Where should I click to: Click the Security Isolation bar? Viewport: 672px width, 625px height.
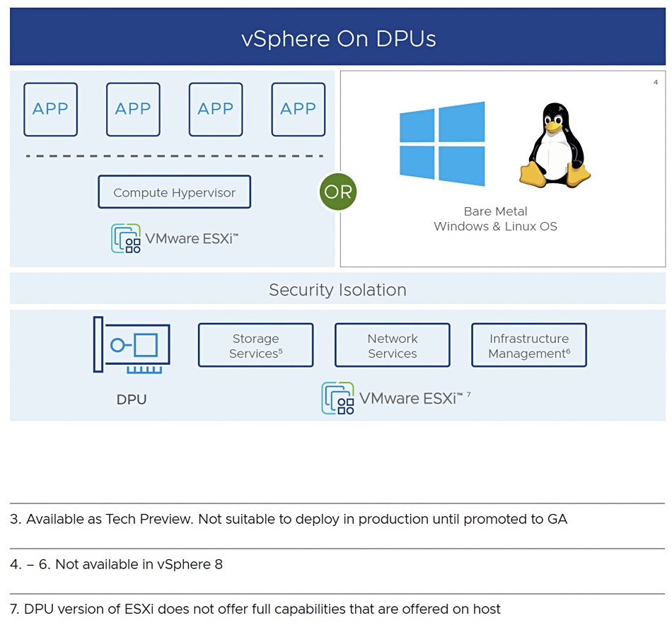coord(337,289)
